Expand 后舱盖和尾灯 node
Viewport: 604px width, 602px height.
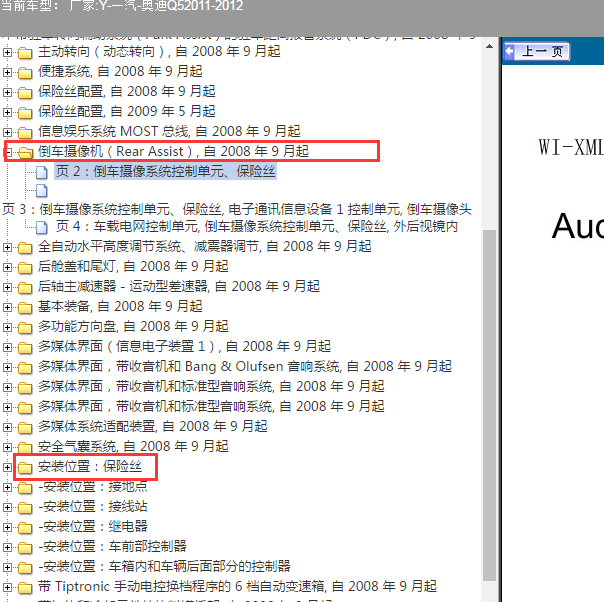[x=7, y=267]
